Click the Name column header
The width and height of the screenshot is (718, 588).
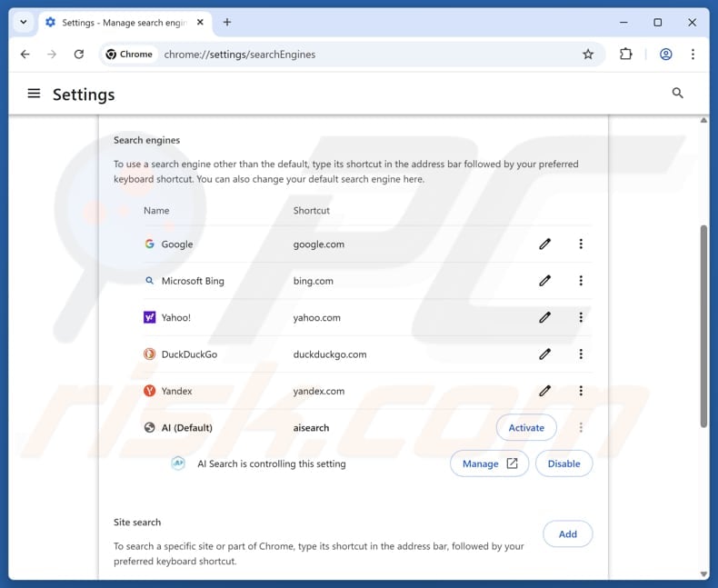[156, 211]
